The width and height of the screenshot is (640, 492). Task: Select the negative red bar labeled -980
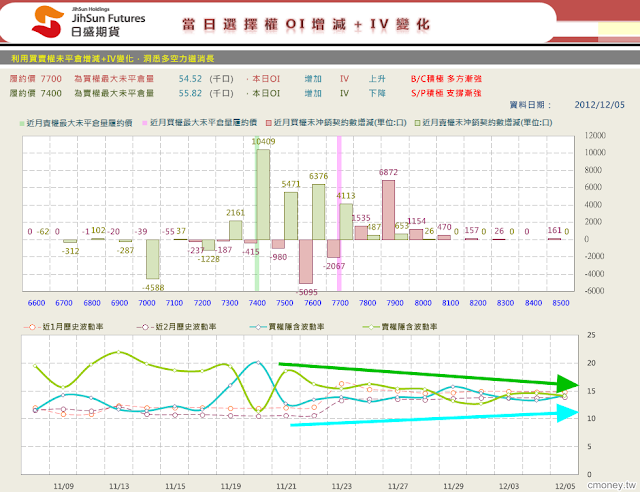[x=278, y=244]
